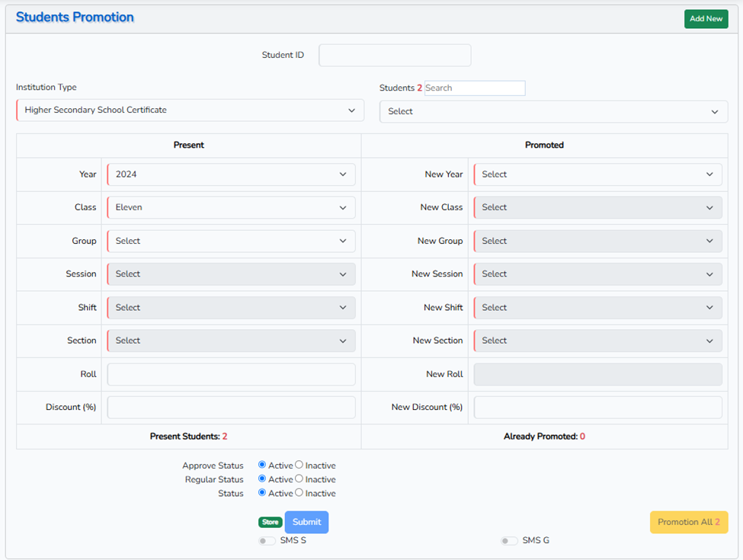Select Inactive for Regular Status
This screenshot has height=560, width=743.
299,479
